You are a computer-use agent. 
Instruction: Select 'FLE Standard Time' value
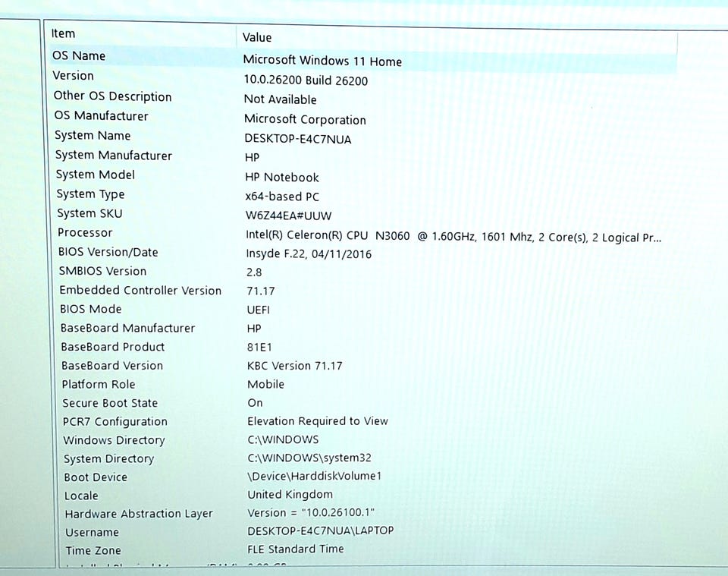[x=295, y=549]
